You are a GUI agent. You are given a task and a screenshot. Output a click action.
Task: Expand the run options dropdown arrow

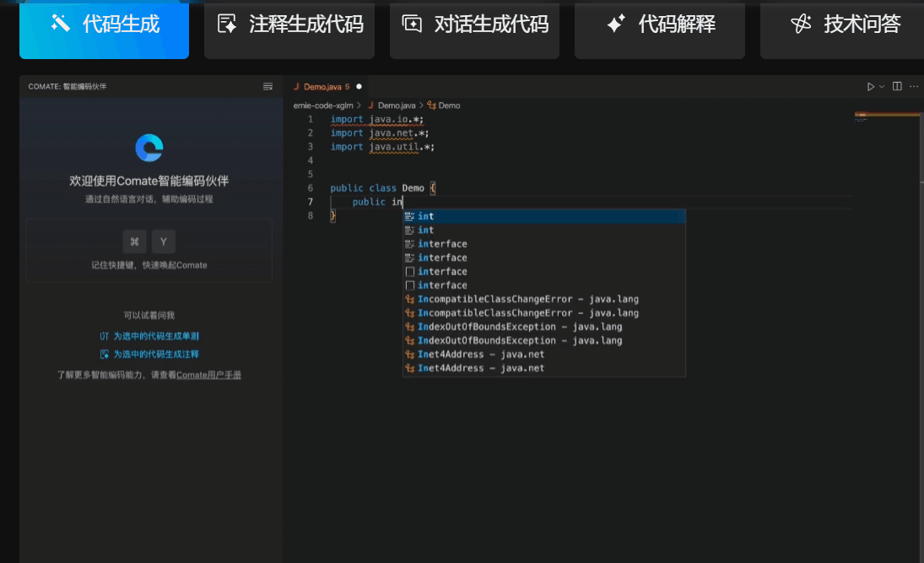coord(882,87)
